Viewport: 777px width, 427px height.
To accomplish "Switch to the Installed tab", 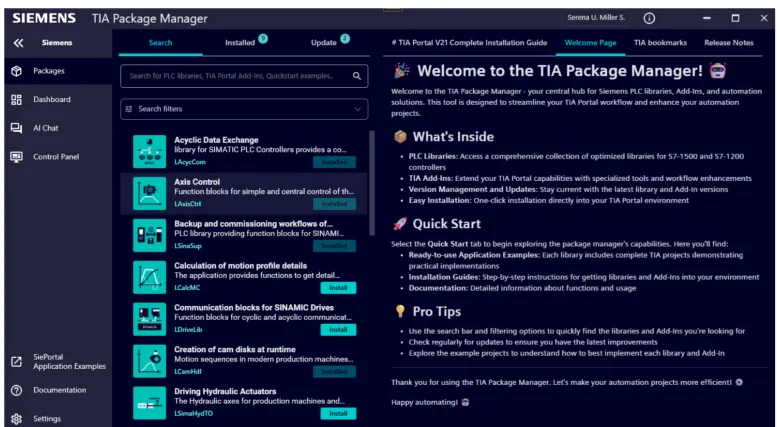I will pyautogui.click(x=240, y=43).
